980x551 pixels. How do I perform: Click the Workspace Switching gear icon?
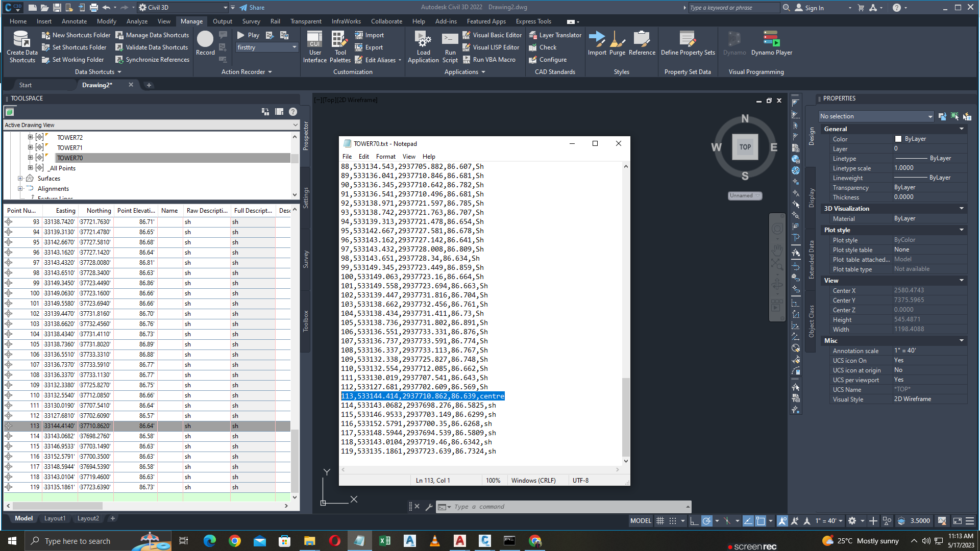(852, 521)
